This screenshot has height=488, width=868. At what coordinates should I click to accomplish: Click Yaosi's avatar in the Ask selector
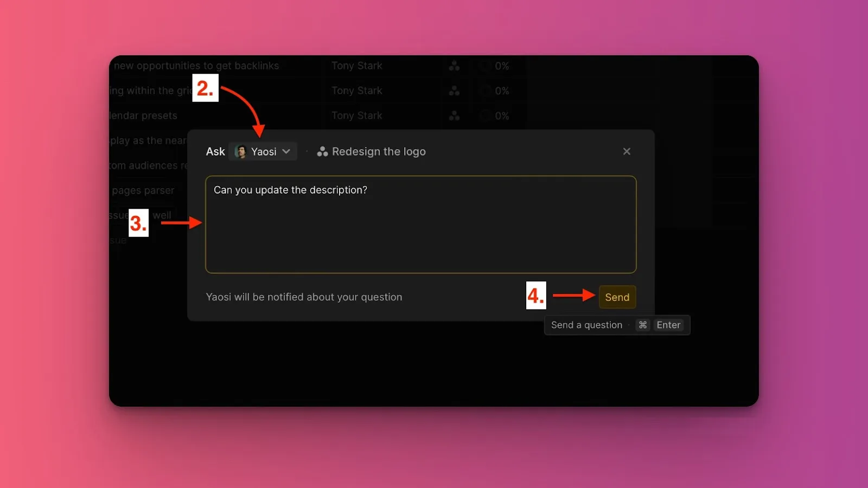tap(241, 152)
